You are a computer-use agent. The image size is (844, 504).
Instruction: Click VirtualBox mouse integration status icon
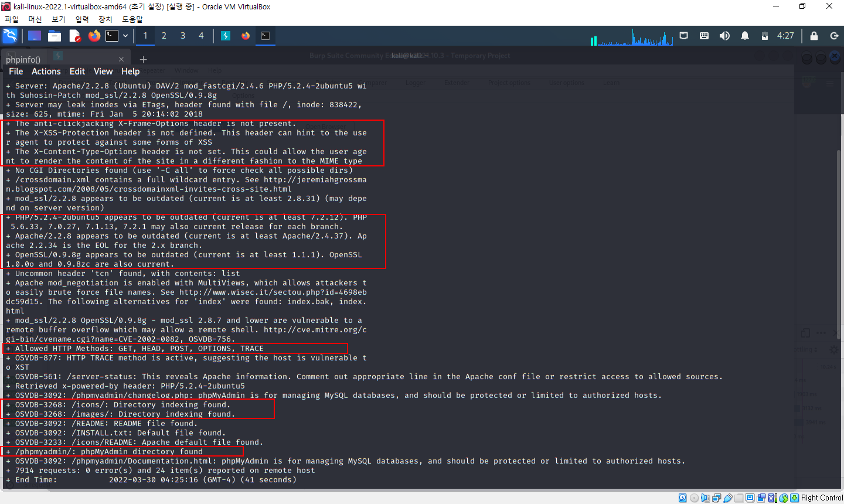784,498
